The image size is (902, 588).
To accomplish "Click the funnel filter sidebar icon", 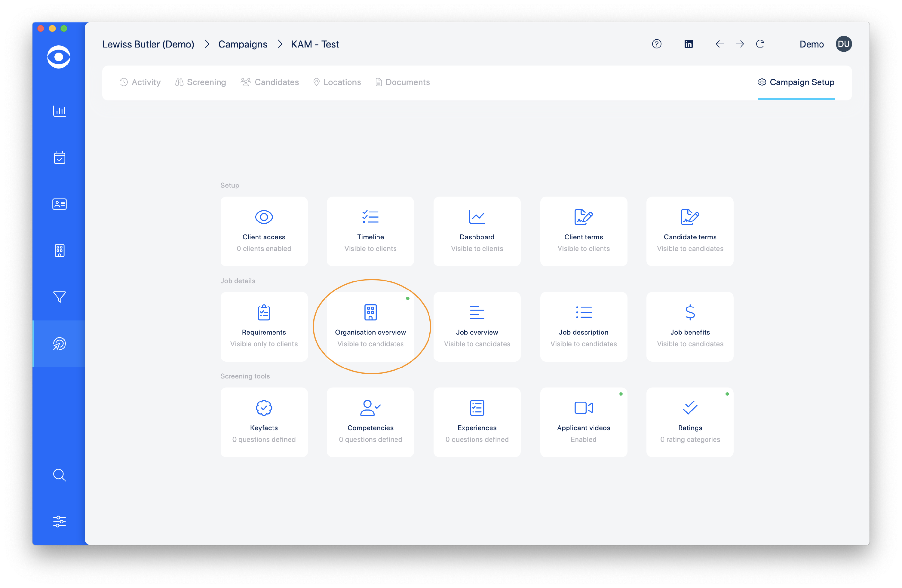I will click(x=59, y=297).
